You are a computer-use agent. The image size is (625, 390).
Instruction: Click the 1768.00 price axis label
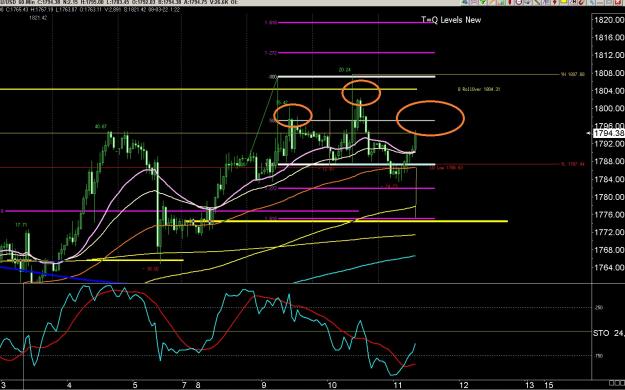point(609,250)
